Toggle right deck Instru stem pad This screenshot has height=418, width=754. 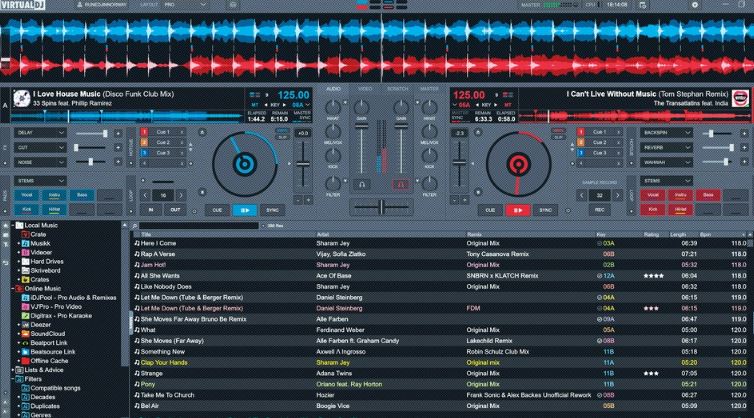click(680, 195)
